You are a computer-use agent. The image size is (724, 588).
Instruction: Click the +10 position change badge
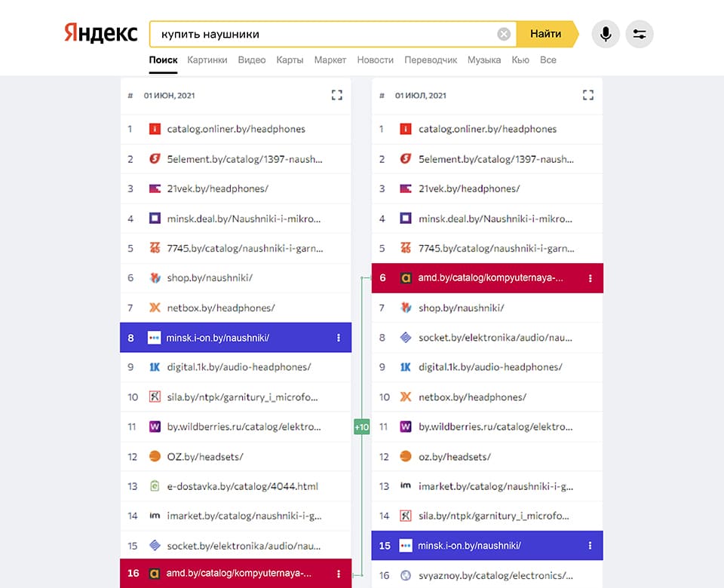click(x=361, y=427)
